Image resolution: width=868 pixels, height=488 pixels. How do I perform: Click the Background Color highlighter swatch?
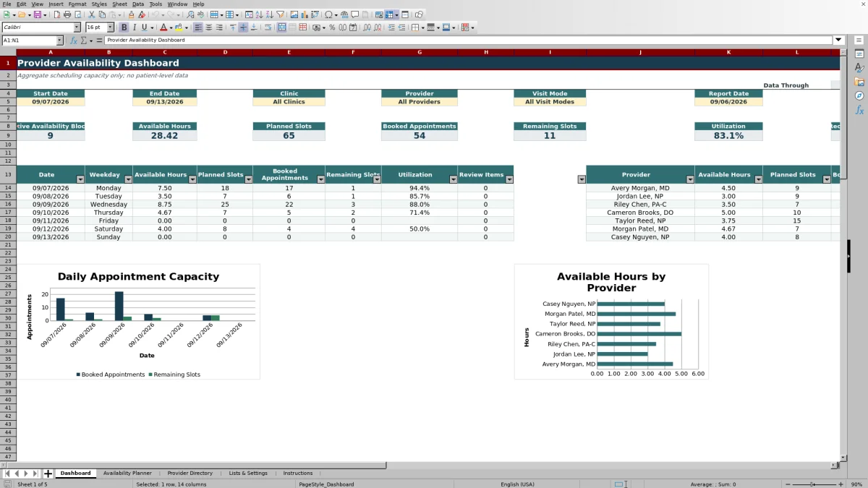tap(177, 27)
